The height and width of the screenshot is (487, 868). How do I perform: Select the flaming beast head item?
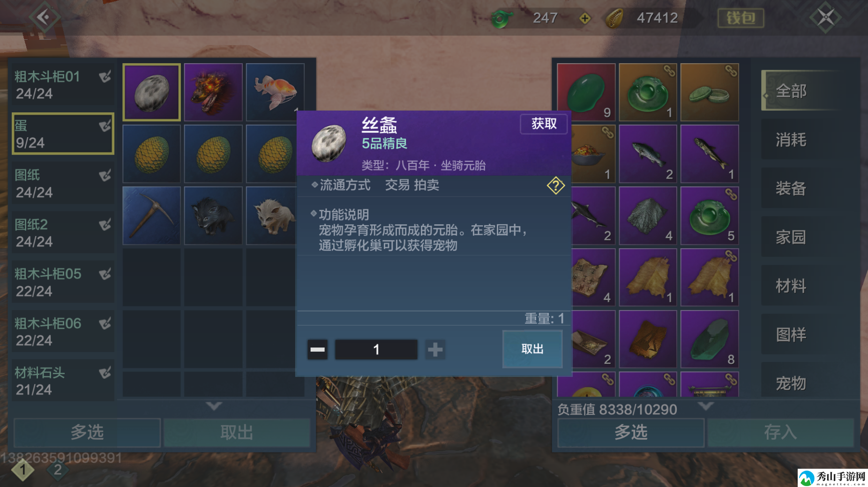click(x=213, y=92)
